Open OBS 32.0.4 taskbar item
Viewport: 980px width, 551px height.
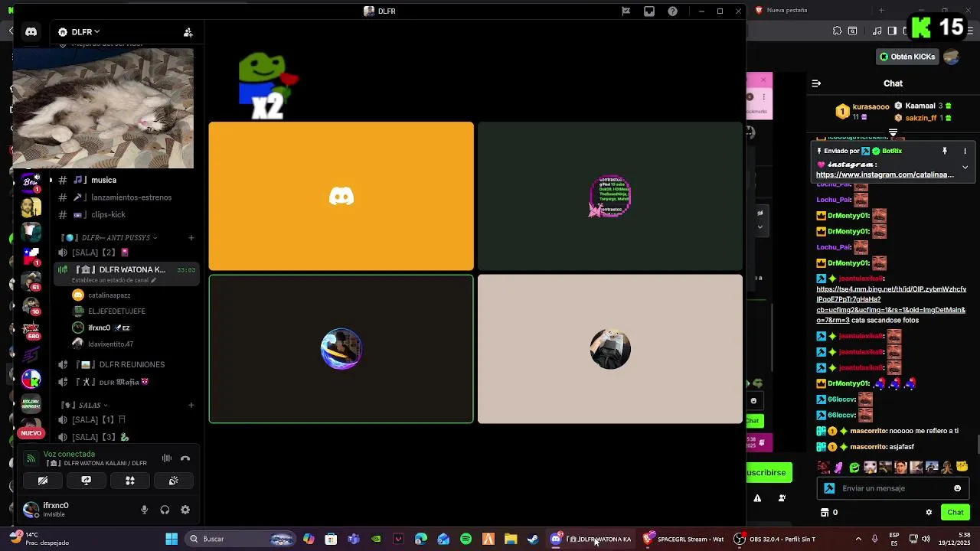775,539
